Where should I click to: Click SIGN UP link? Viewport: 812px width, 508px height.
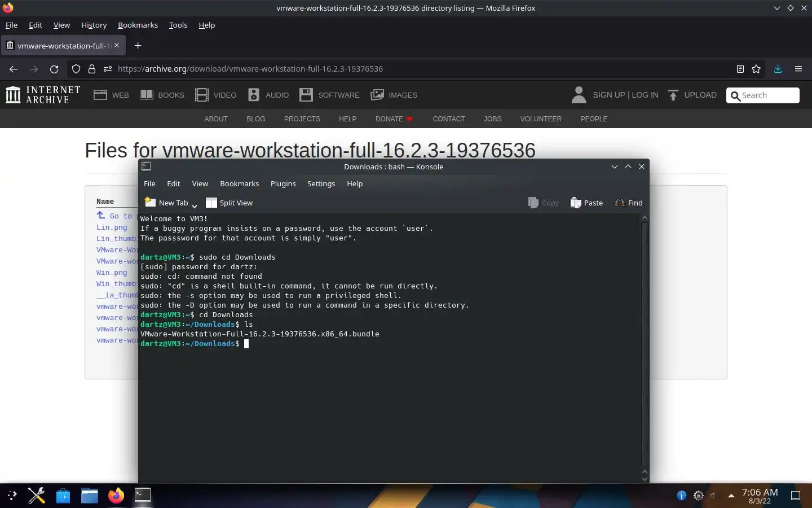coord(609,95)
